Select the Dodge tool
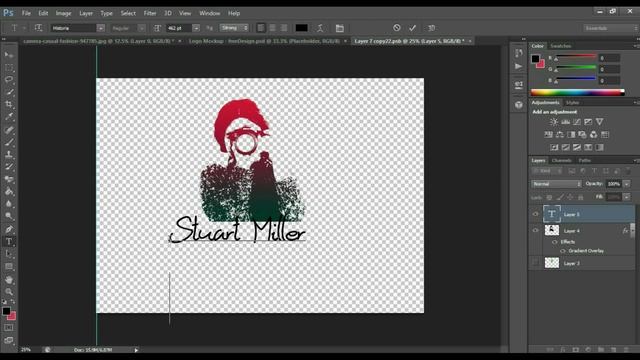640x360 pixels. pos(9,216)
